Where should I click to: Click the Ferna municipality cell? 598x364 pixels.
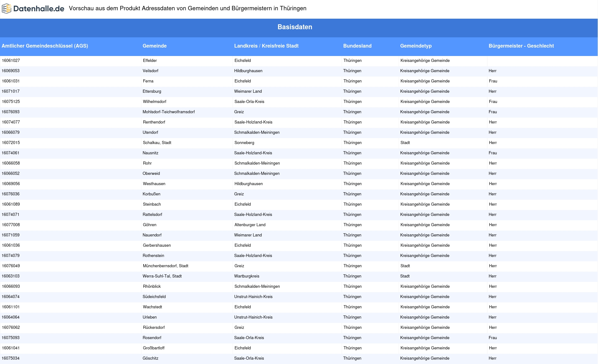tap(148, 81)
